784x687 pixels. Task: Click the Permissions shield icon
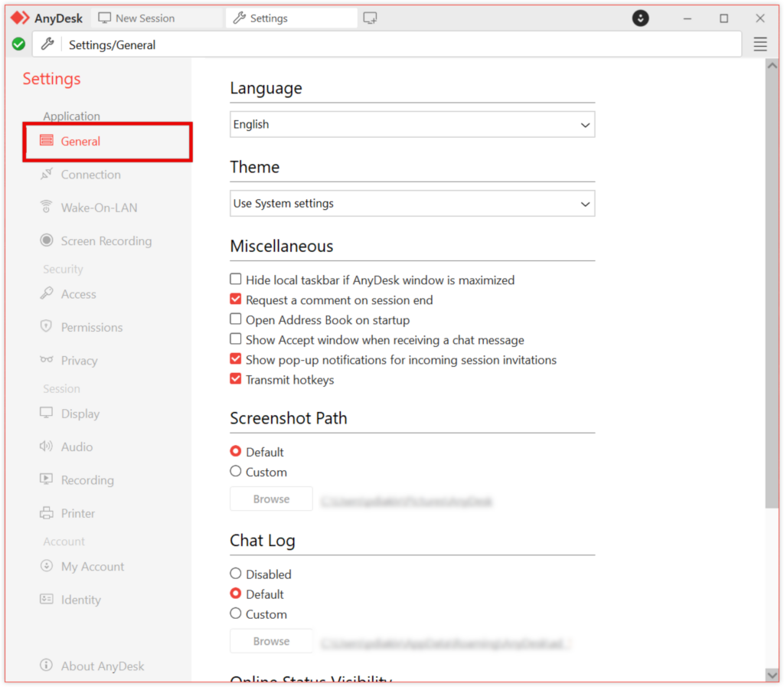[x=47, y=326]
